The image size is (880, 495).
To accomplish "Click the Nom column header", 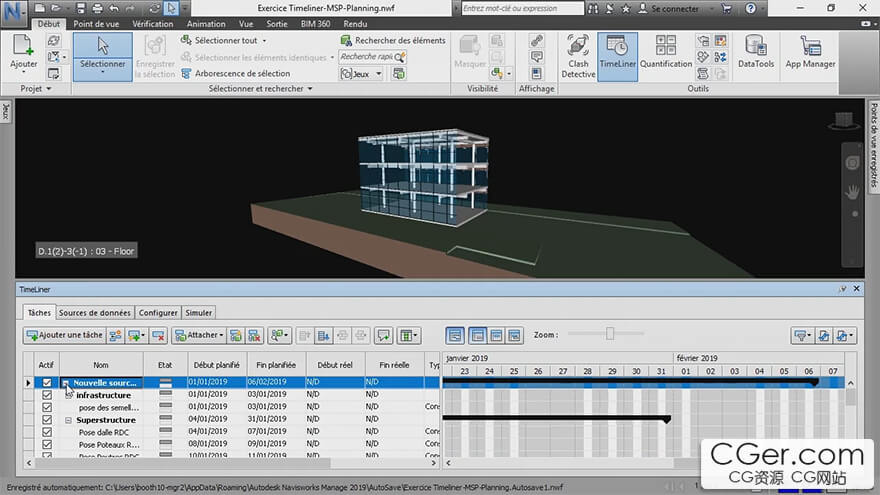I will (x=101, y=365).
